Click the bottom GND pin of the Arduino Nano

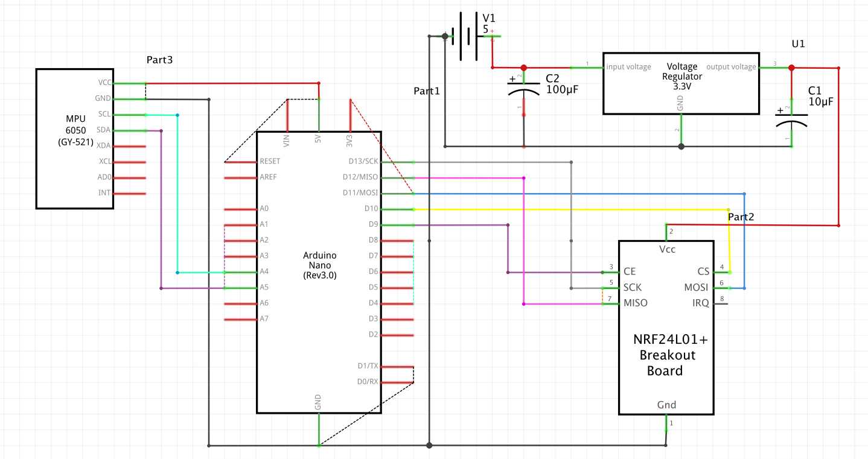click(319, 429)
